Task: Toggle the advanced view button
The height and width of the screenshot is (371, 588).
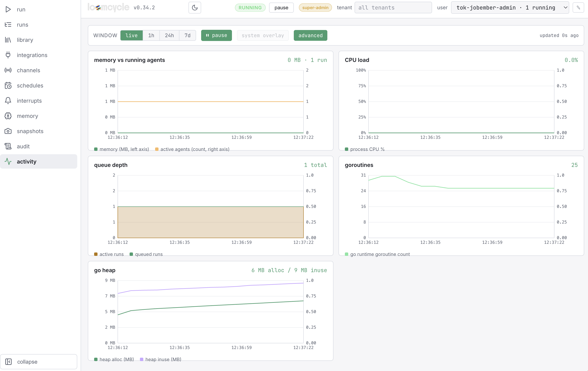Action: (310, 35)
